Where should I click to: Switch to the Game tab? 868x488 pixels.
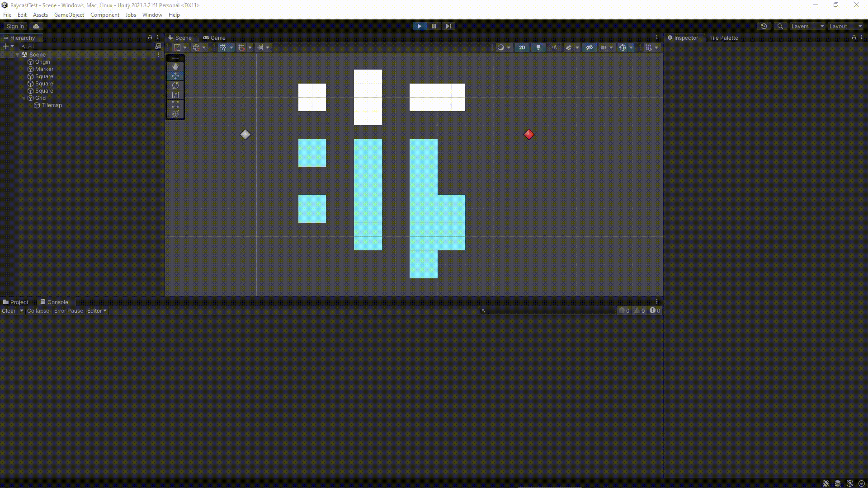coord(214,38)
